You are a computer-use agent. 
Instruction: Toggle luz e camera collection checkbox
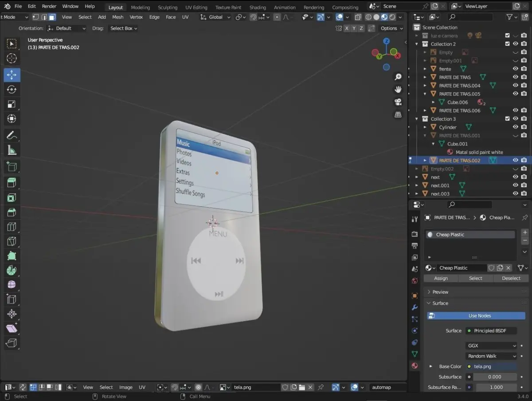tap(507, 35)
